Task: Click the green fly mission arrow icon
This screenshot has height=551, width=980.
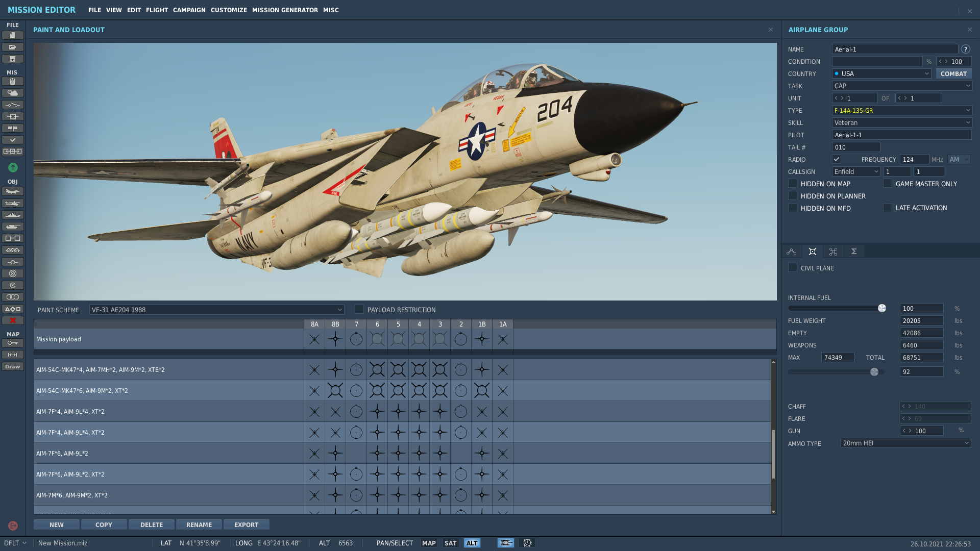Action: coord(13,167)
